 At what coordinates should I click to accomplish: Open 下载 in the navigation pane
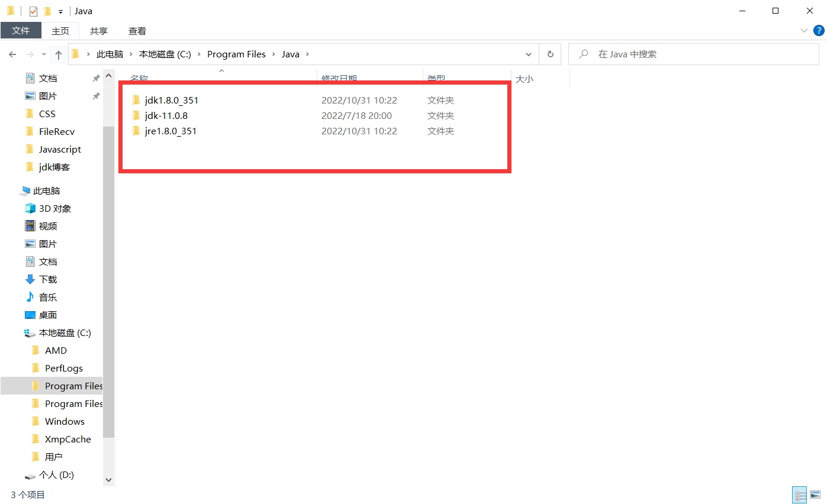coord(47,280)
